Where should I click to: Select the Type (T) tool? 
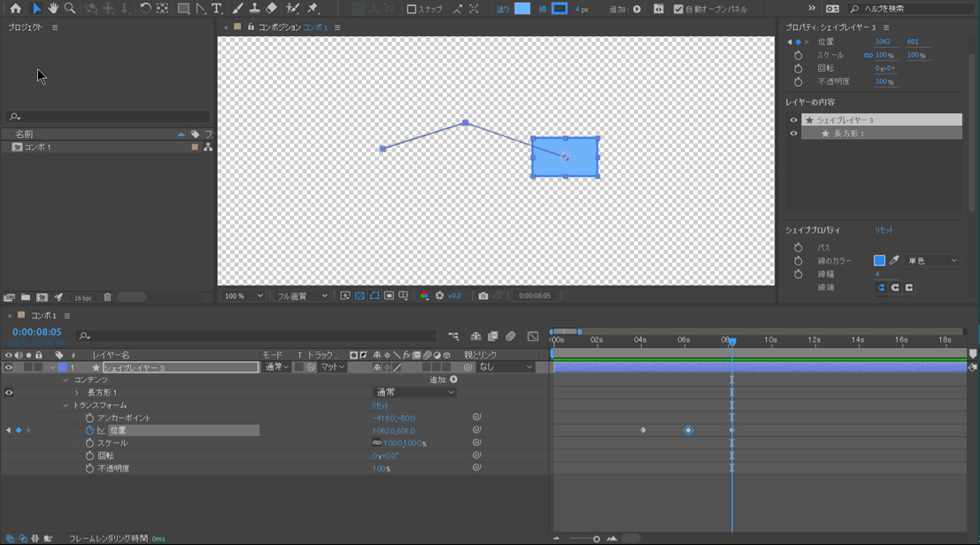[217, 9]
